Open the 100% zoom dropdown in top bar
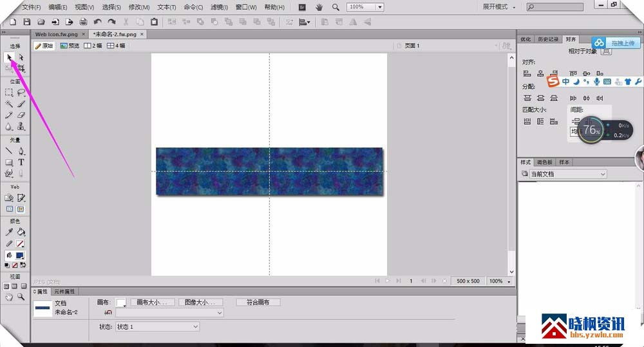644x347 pixels. 379,7
